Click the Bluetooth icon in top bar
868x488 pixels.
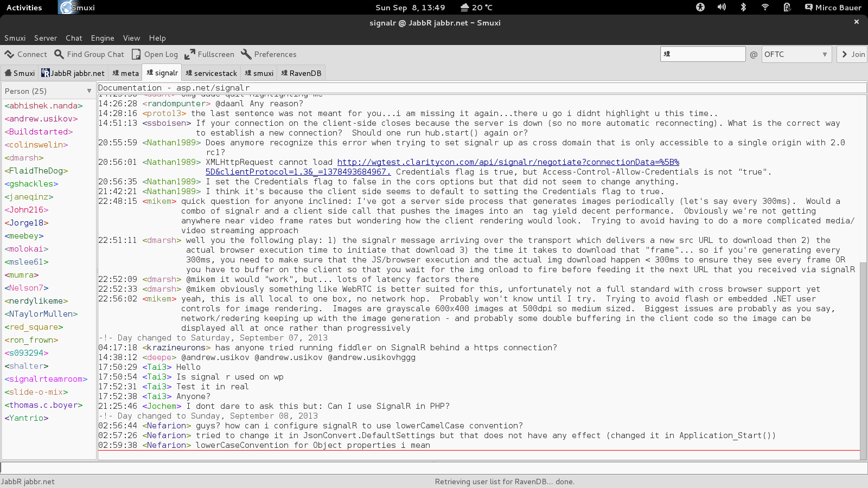(743, 7)
